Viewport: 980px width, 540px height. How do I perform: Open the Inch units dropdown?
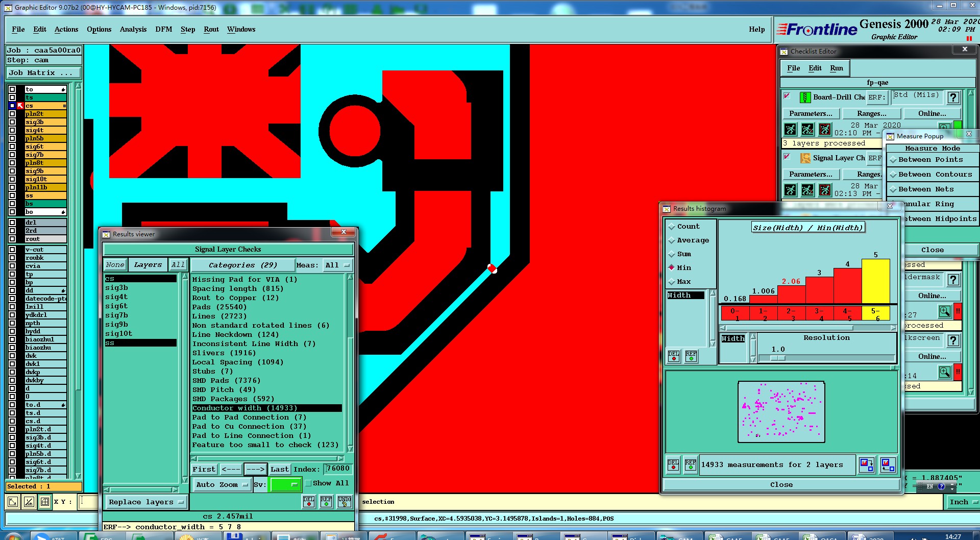(x=963, y=502)
